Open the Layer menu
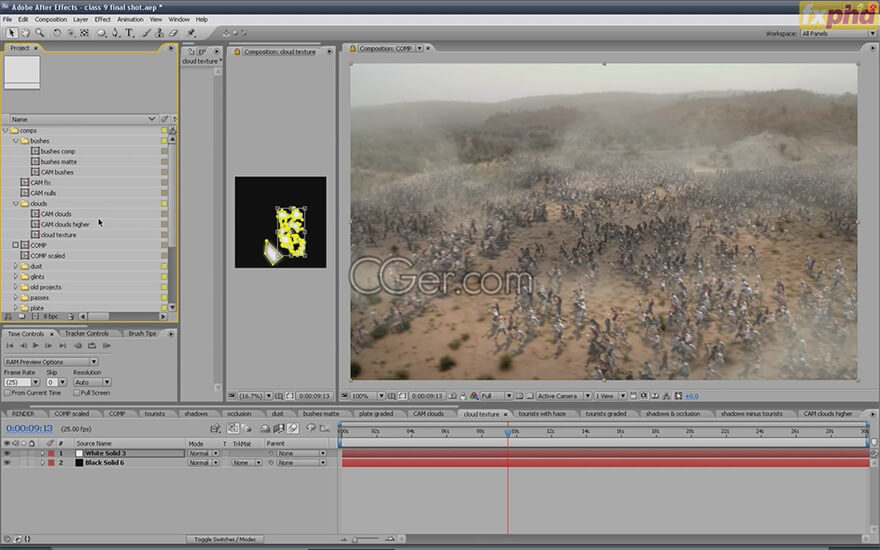This screenshot has height=550, width=880. click(80, 19)
